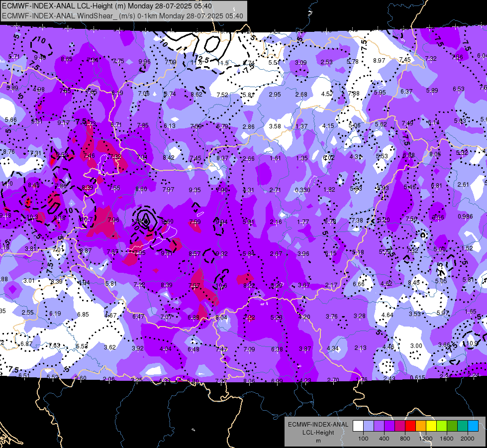This screenshot has width=487, height=448.
Task: Choose the cyan blue legend swatch at the end
Action: pos(473,426)
